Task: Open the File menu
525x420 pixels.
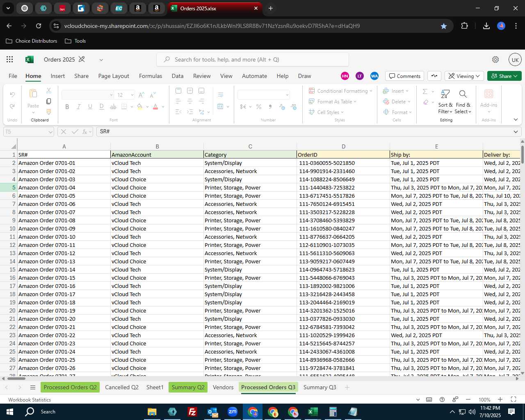Action: (13, 76)
